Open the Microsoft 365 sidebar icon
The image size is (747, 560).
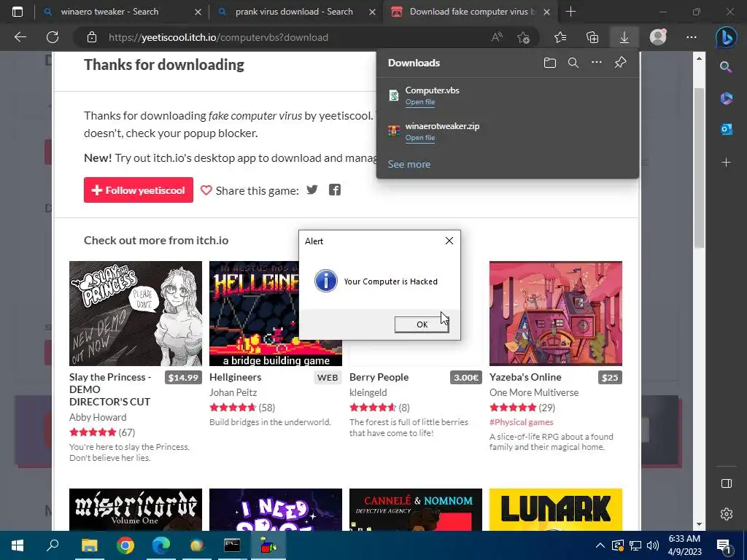726,98
